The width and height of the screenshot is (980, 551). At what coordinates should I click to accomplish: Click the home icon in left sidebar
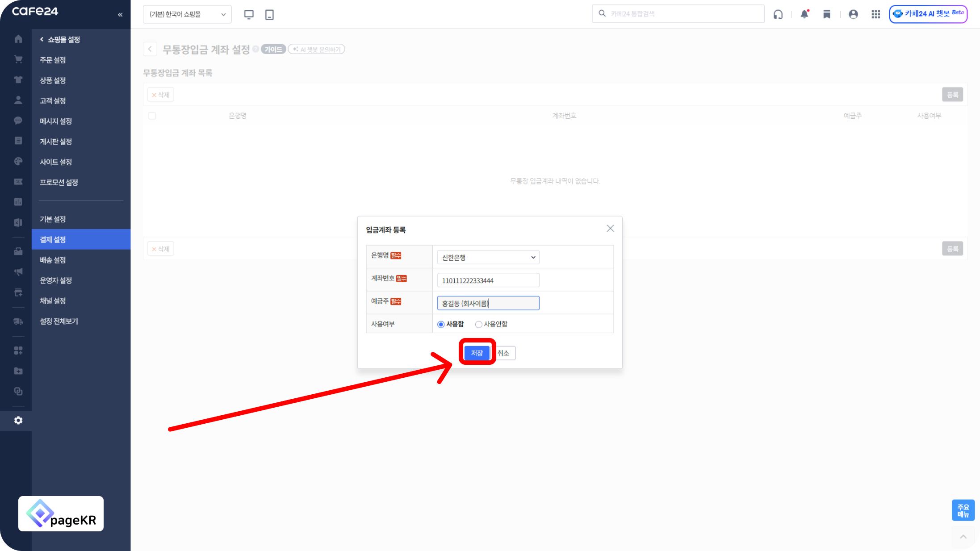tap(18, 39)
